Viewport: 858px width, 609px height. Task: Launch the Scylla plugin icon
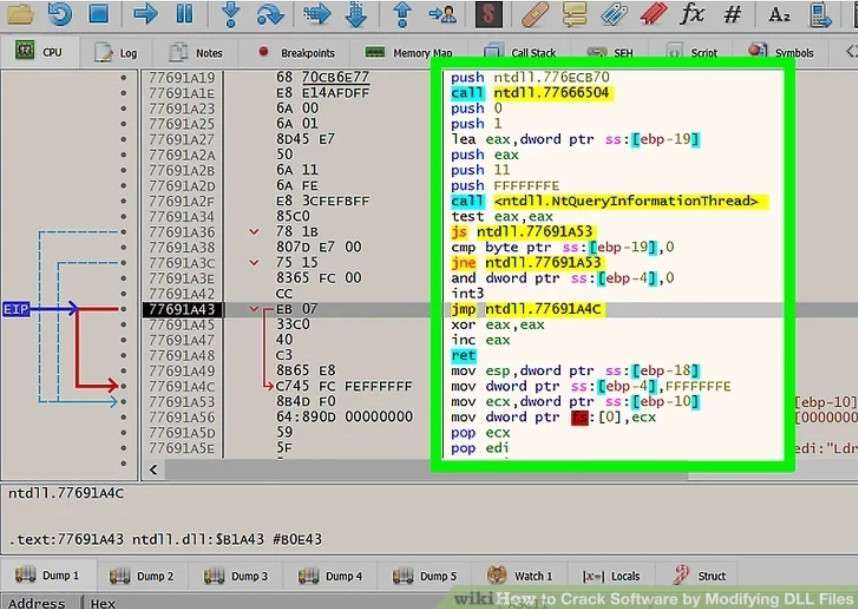tap(489, 14)
